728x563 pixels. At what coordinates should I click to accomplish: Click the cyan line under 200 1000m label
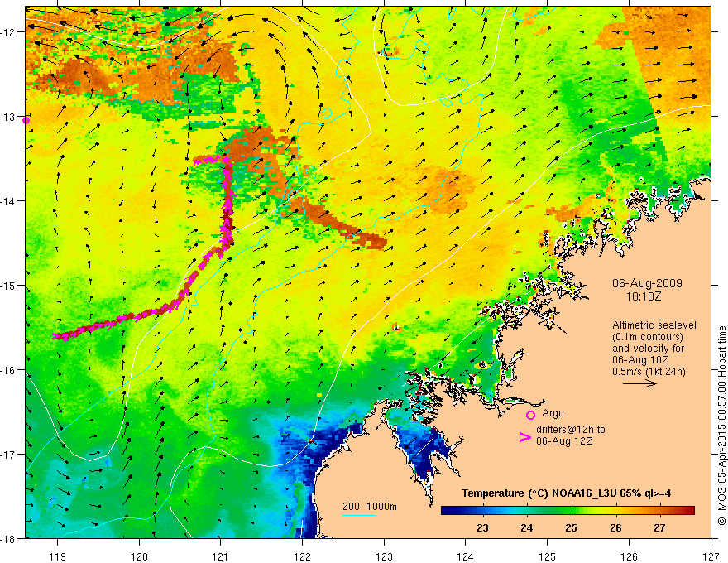click(359, 515)
